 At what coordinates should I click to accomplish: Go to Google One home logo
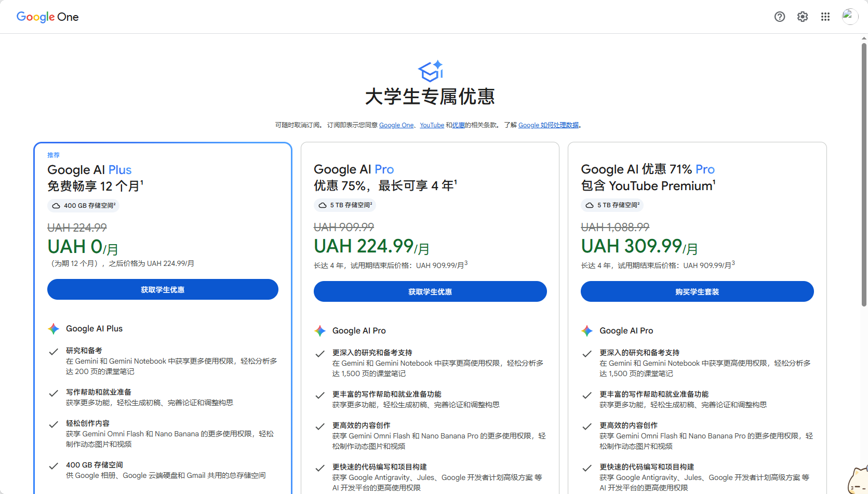pyautogui.click(x=47, y=17)
